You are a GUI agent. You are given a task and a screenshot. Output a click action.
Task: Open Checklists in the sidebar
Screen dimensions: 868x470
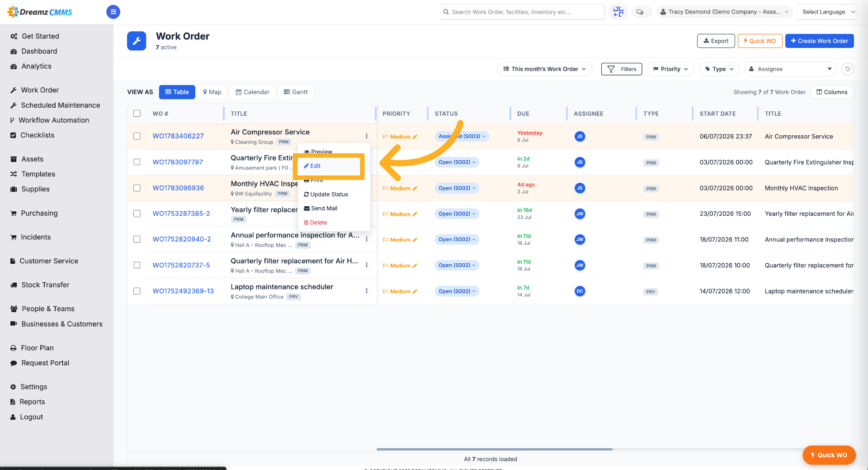37,135
